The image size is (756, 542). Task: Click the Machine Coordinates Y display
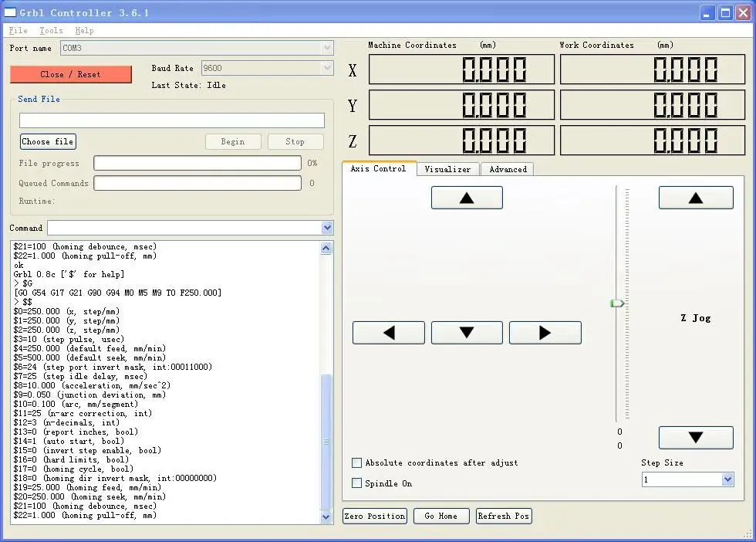coord(462,105)
